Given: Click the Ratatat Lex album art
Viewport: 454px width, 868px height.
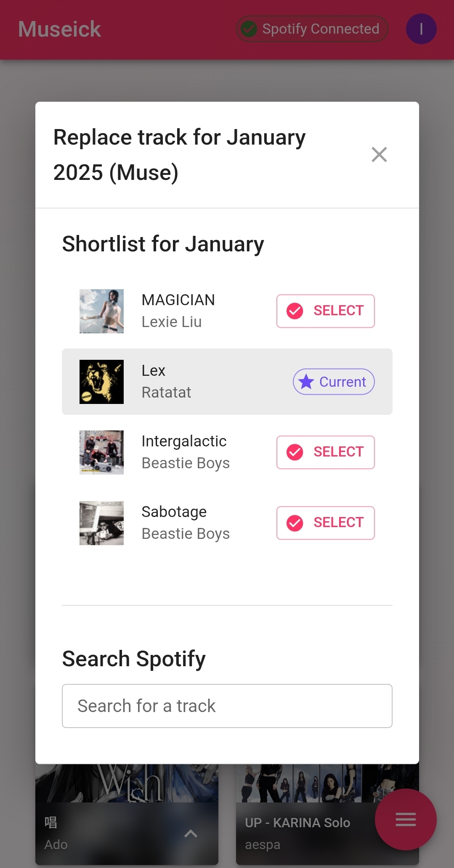Looking at the screenshot, I should (x=101, y=382).
